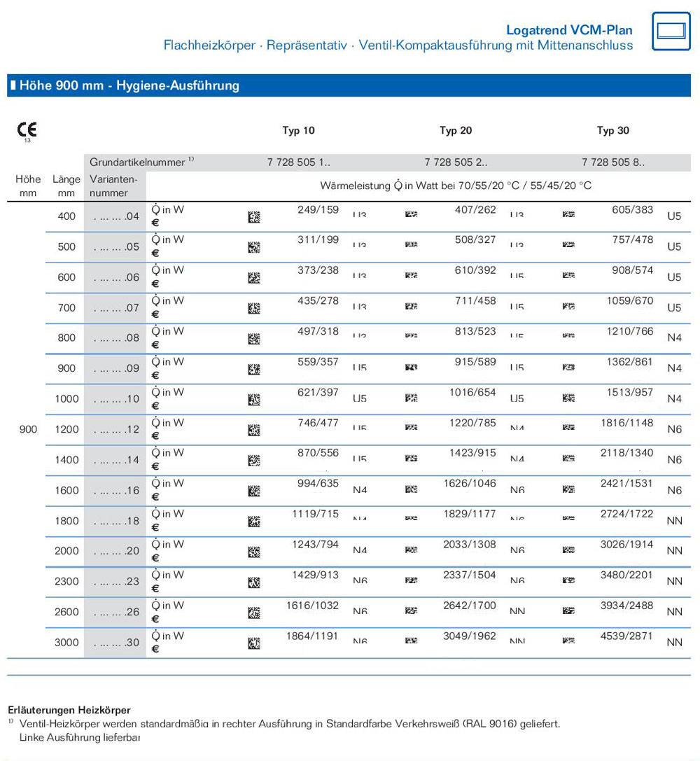Click the length value '2300'
Image resolution: width=700 pixels, height=761 pixels.
(x=66, y=582)
